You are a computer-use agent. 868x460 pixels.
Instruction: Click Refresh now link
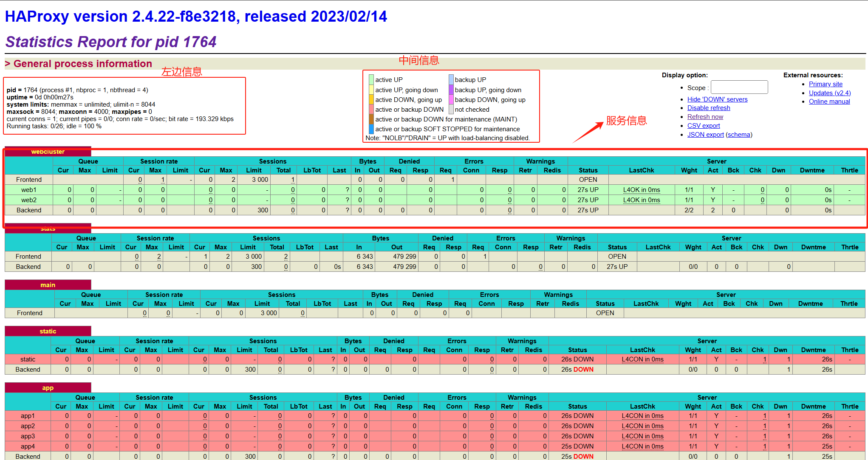click(x=705, y=117)
